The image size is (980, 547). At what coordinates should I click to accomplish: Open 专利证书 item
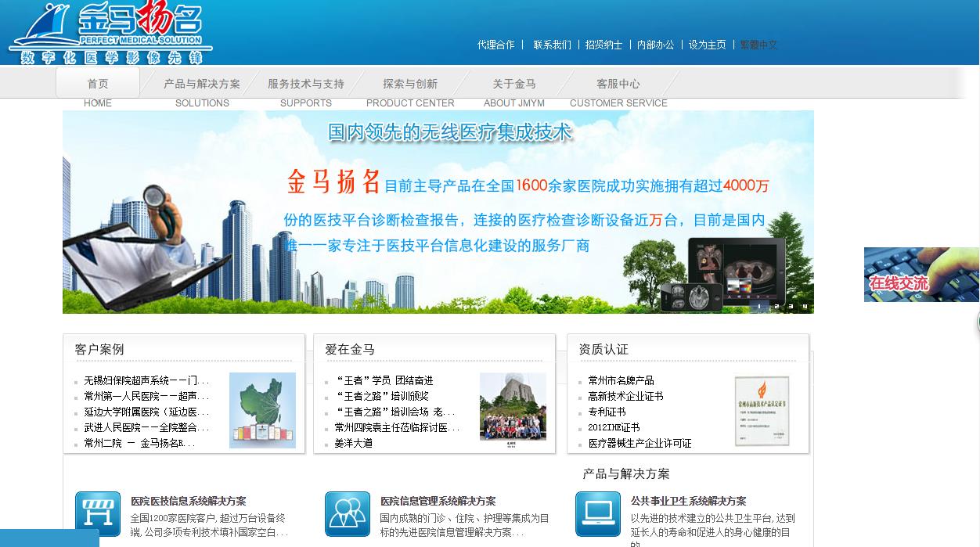coord(607,412)
